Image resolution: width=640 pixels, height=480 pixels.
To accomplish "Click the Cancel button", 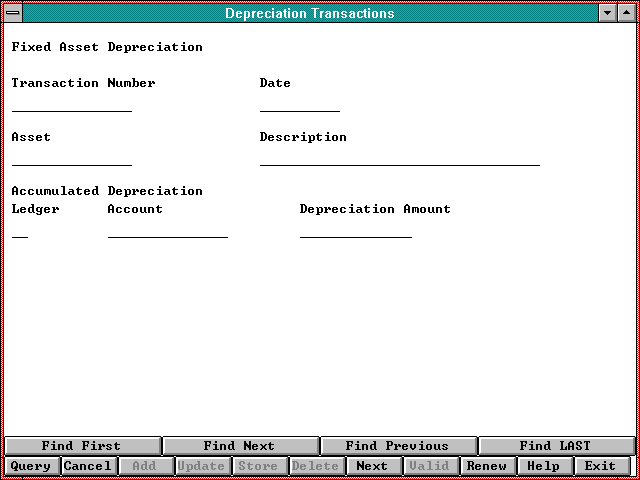I will [88, 466].
